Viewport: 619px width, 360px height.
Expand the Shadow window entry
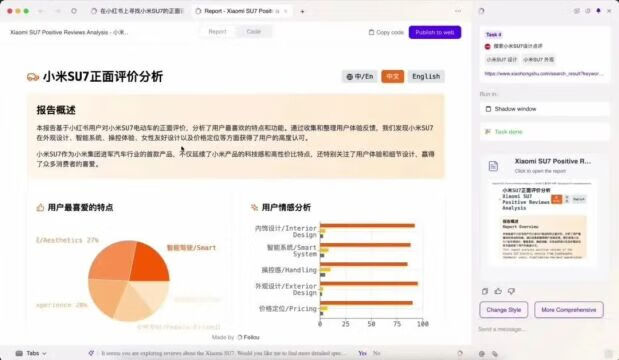point(545,109)
